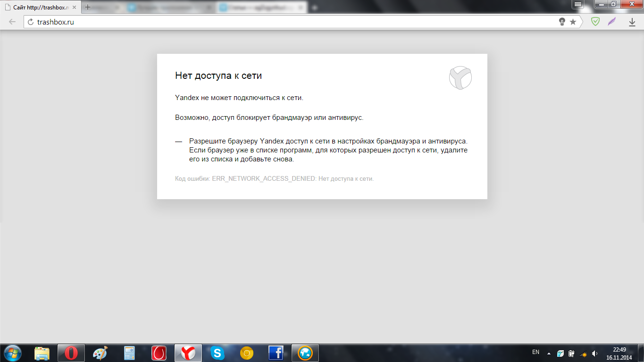Switch to Opera browser in taskbar
This screenshot has width=644, height=362.
coord(71,353)
